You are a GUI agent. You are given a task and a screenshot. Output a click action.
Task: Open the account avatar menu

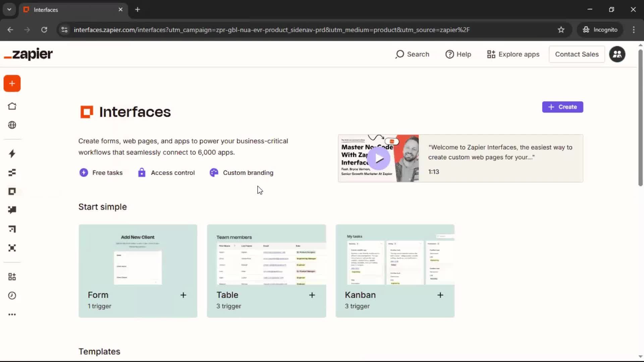(x=617, y=54)
